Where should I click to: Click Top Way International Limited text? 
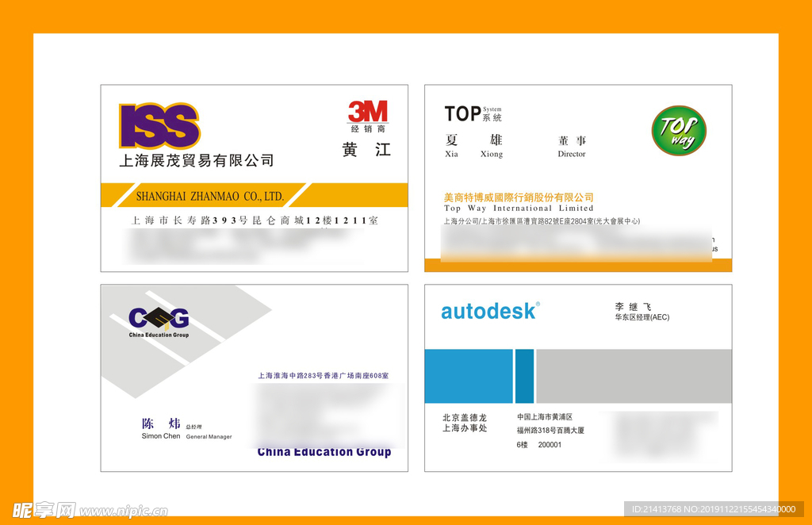(519, 208)
